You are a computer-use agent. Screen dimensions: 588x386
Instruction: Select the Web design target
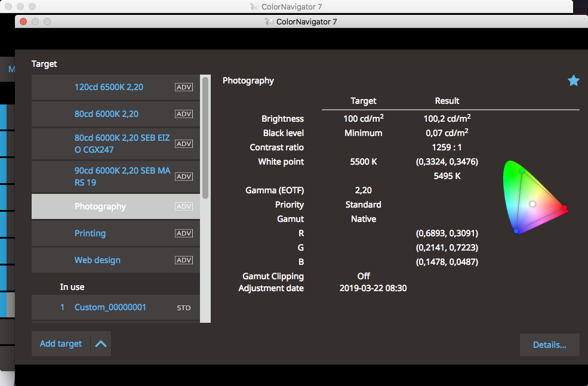[115, 260]
